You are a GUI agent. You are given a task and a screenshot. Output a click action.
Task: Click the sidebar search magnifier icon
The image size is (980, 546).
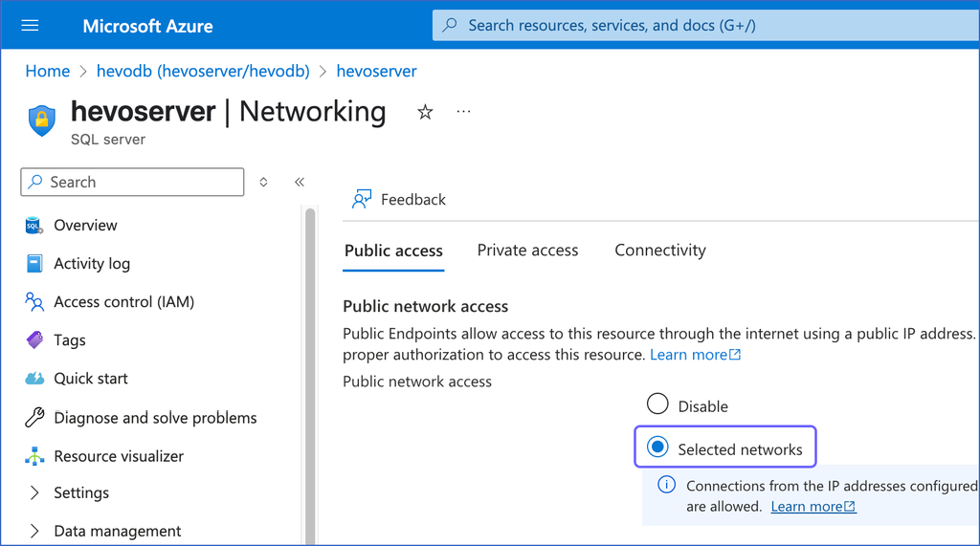pyautogui.click(x=35, y=182)
